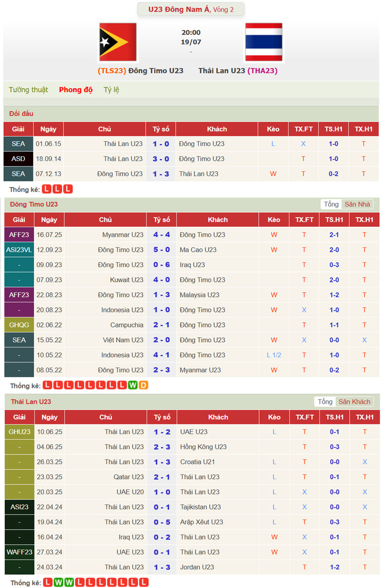Click the 5 - 0 score against Ma Cao U23
389x588 pixels.
[x=162, y=250]
